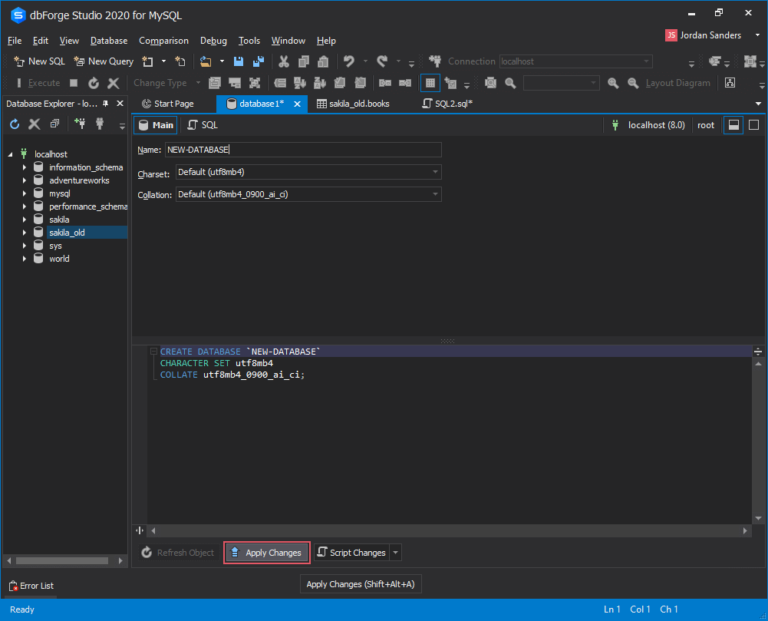
Task: Open the Error List panel
Action: (x=31, y=586)
